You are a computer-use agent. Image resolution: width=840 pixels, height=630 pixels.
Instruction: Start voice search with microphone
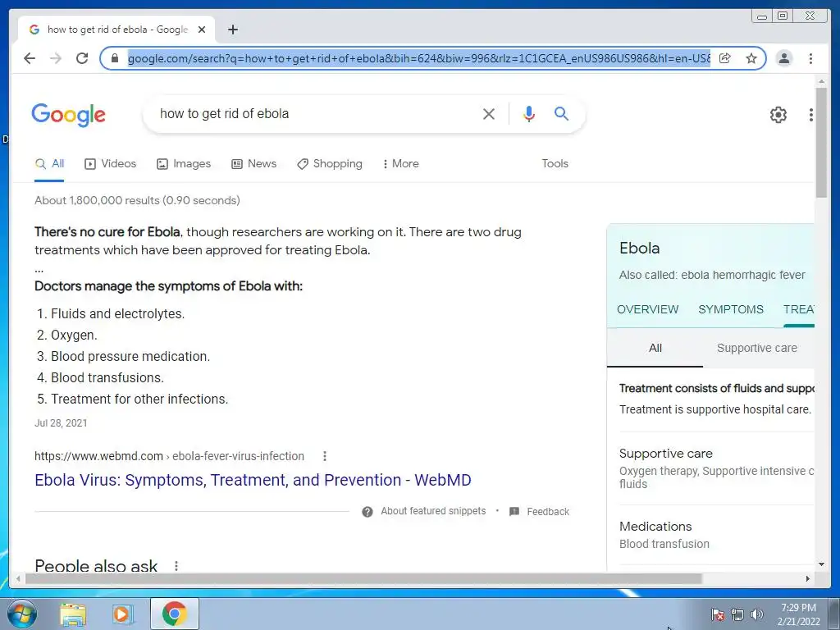tap(529, 113)
